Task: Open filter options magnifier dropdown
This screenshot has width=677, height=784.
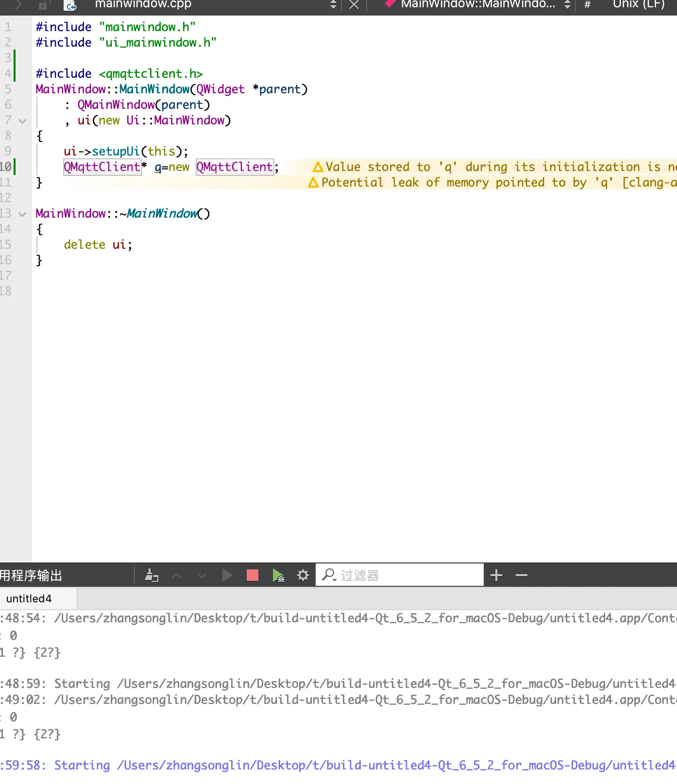Action: (329, 576)
